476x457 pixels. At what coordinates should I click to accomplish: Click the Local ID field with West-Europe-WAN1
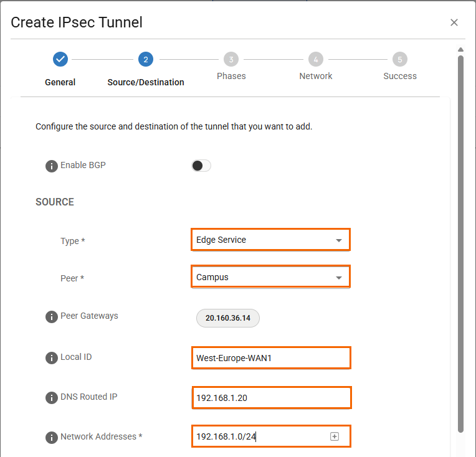[270, 358]
